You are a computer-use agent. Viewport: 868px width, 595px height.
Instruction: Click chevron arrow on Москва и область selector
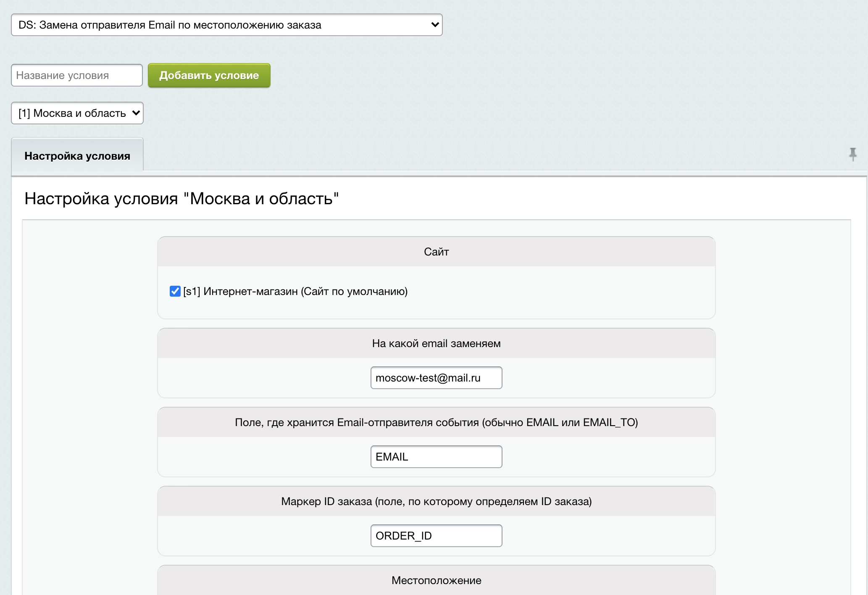coord(136,113)
